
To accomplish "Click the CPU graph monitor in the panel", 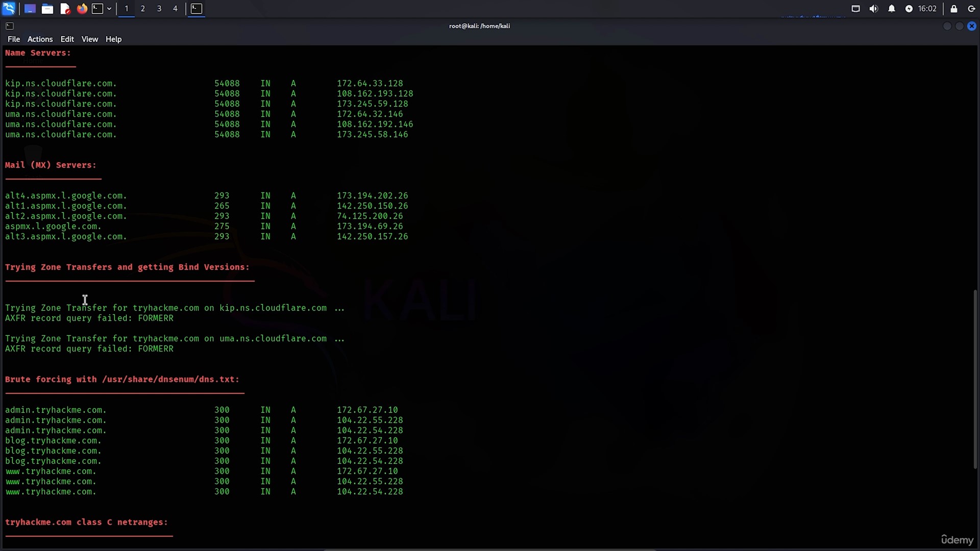I will [813, 9].
